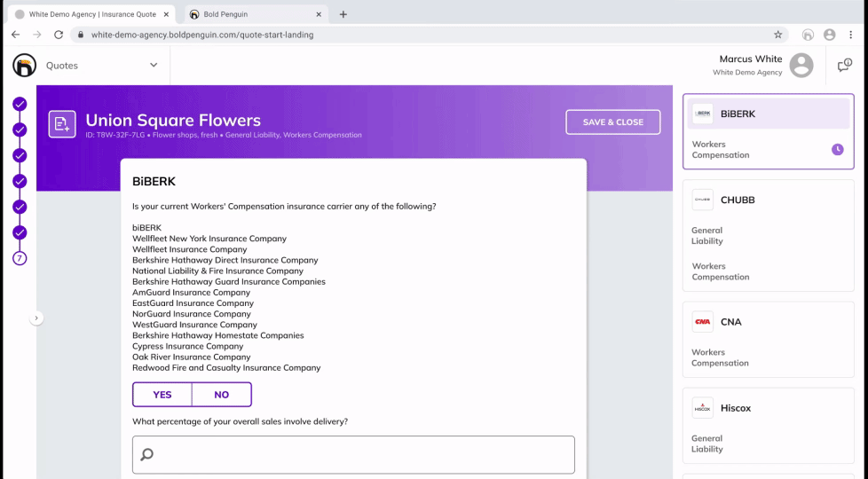Screen dimensions: 868x479
Task: Reload the page
Action: (x=59, y=35)
